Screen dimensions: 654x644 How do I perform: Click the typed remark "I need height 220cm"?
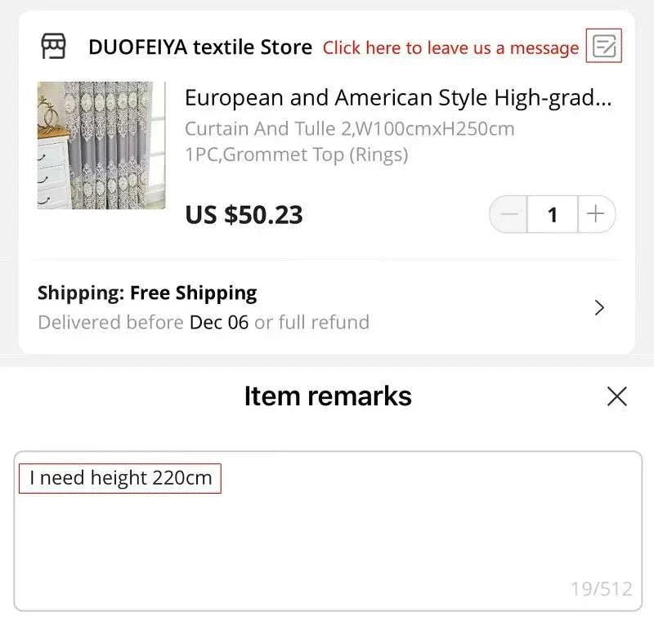coord(120,478)
